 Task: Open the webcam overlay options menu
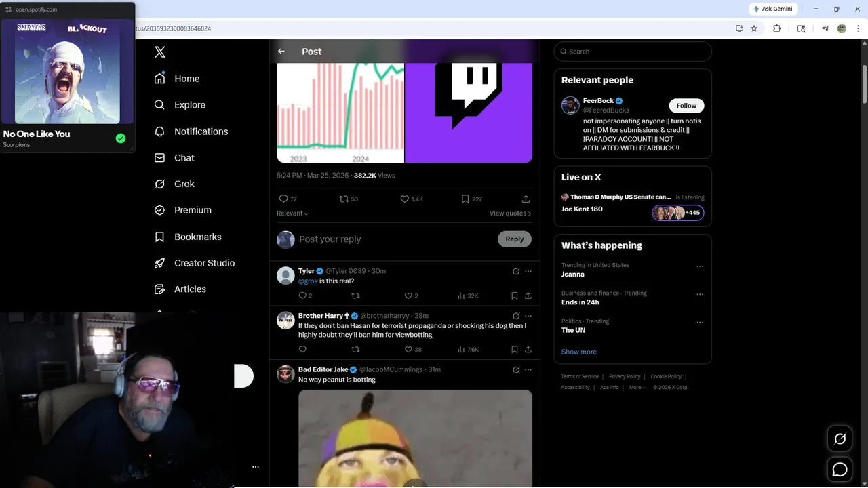point(256,467)
